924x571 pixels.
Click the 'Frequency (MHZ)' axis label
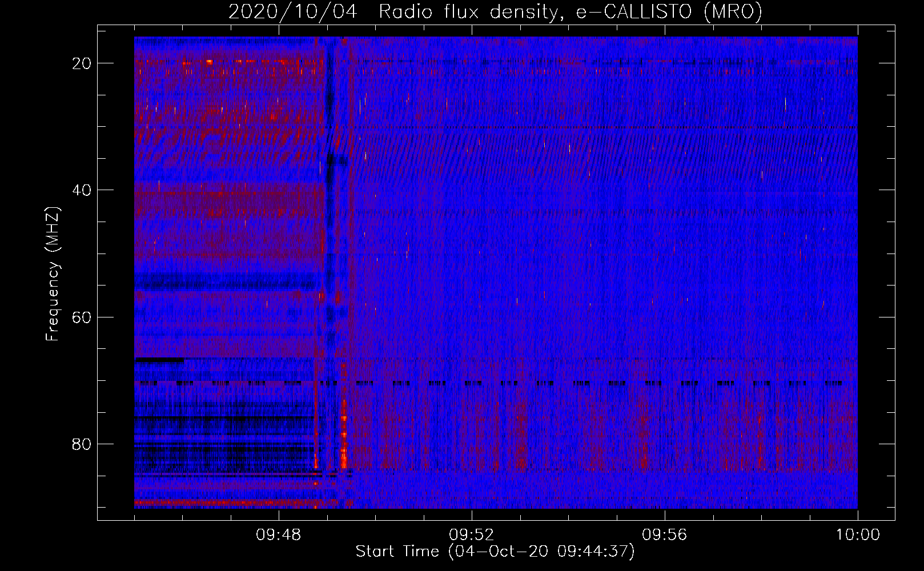pos(53,275)
